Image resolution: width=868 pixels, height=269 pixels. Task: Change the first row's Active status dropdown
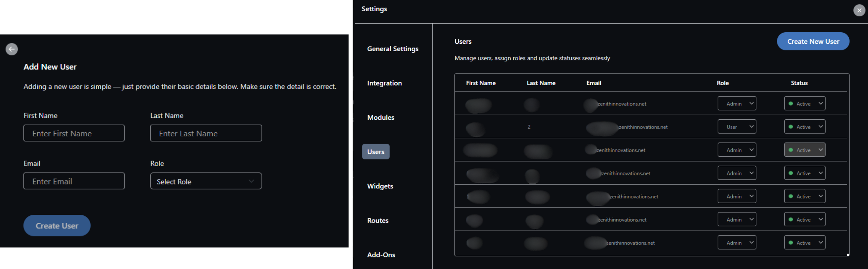[804, 103]
